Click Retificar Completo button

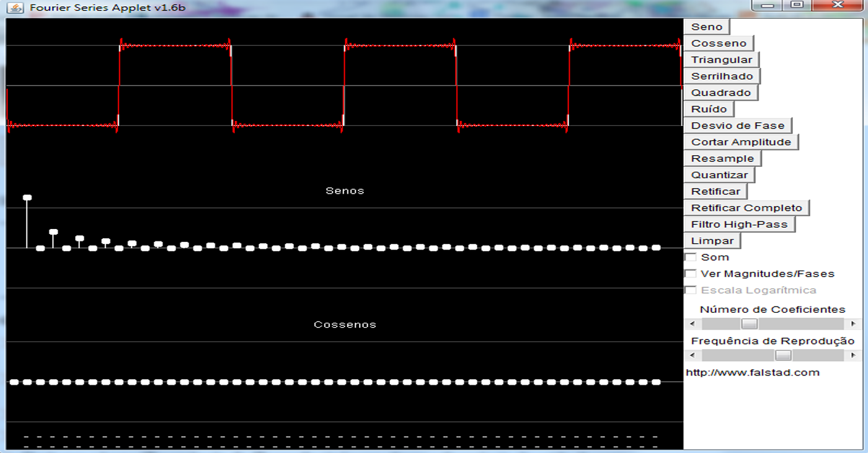pyautogui.click(x=746, y=208)
